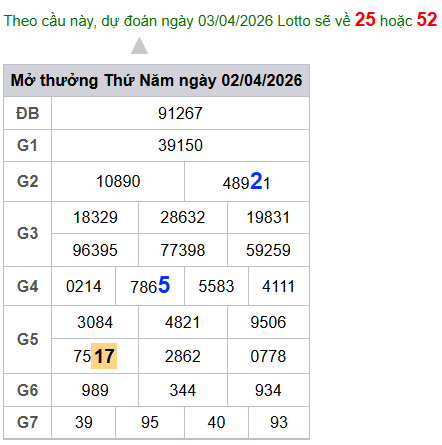
Task: Click the green prediction sentence for 03/04/2026
Action: pos(220,20)
